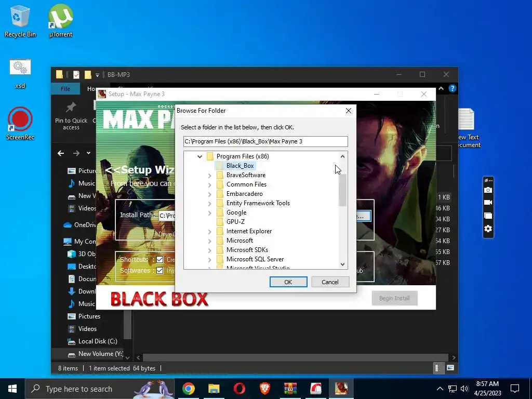This screenshot has width=532, height=399.
Task: Open Recycle Bin desktop icon
Action: tap(20, 21)
